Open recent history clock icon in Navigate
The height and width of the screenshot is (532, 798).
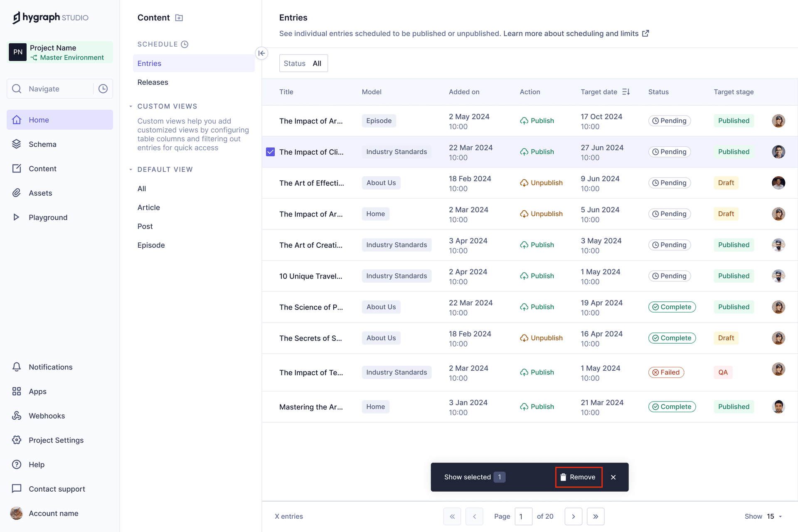[103, 89]
